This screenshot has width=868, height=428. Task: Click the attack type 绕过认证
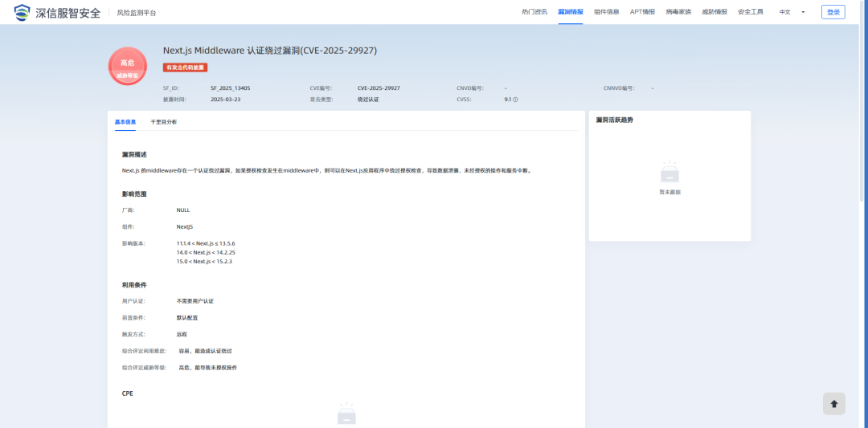tap(368, 100)
